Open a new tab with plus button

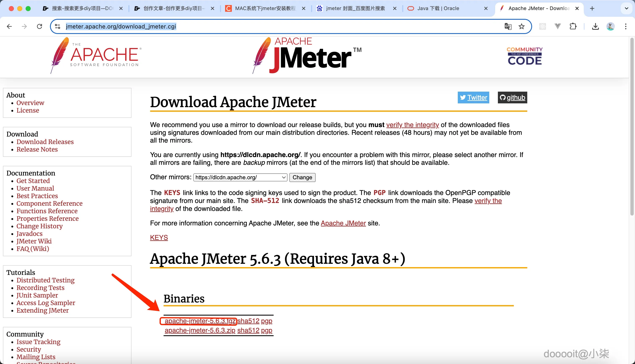(x=592, y=9)
